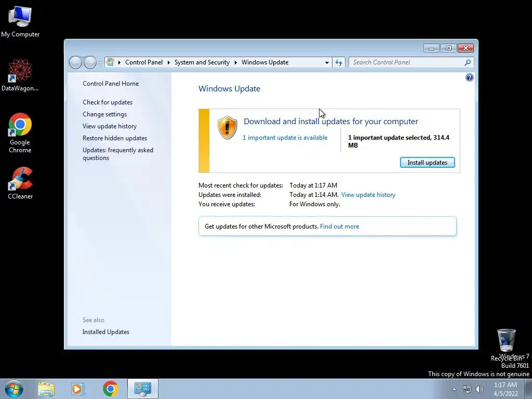
Task: Click 1 important update selected, 314.4 MB
Action: 398,141
